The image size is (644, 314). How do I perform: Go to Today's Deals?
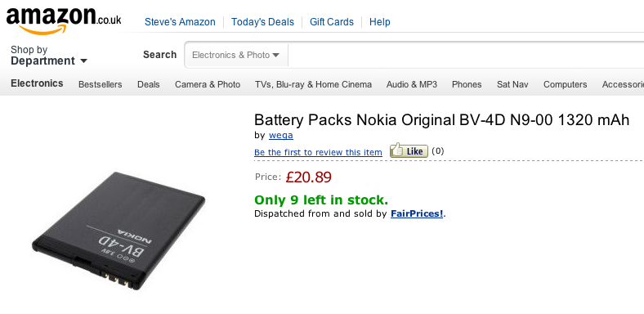pos(262,22)
